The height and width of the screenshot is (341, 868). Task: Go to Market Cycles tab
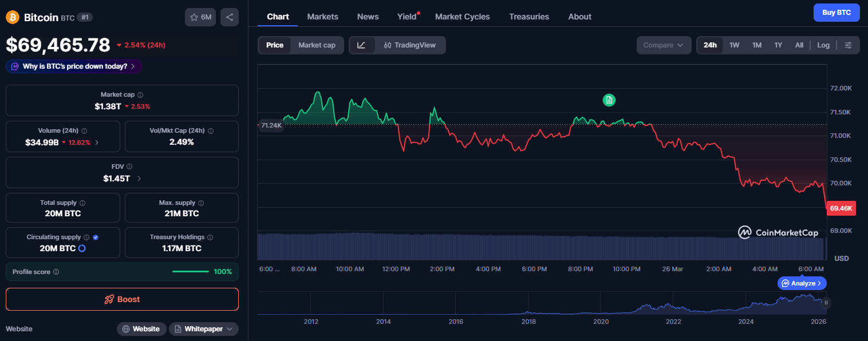[x=462, y=17]
